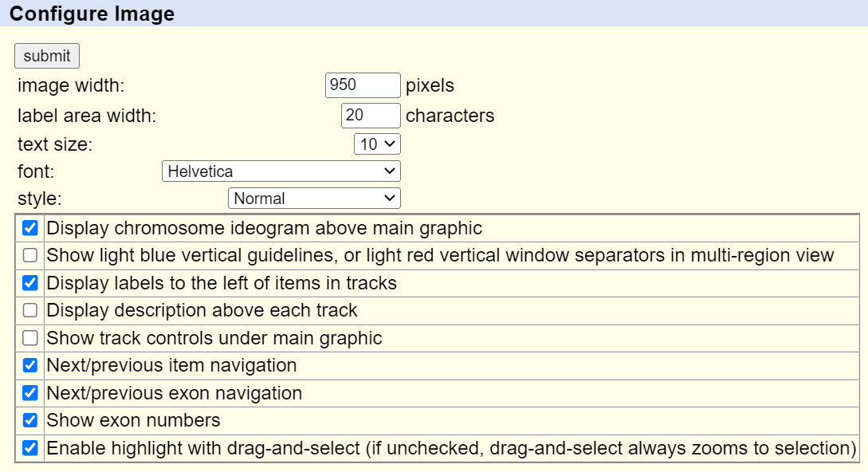Image resolution: width=868 pixels, height=472 pixels.
Task: Disable the Show exon numbers checkbox
Action: pos(30,420)
